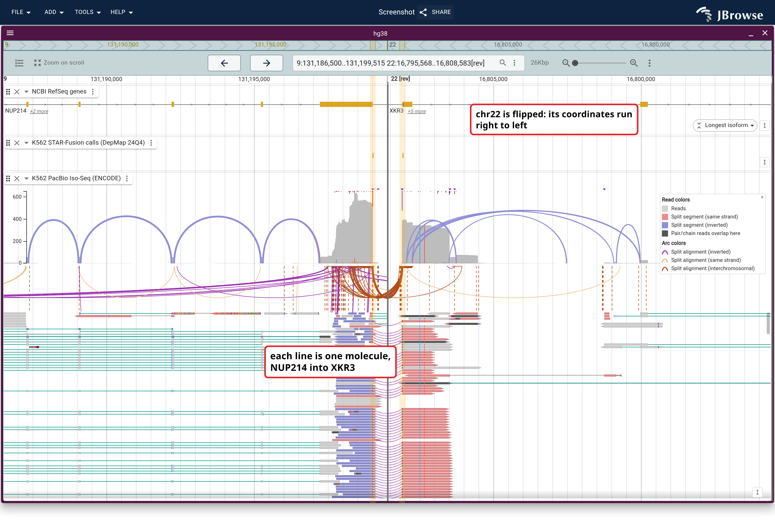Image resolution: width=775 pixels, height=532 pixels.
Task: Grab drag handle of K562 PacBio Iso-Seq track
Action: [8, 178]
